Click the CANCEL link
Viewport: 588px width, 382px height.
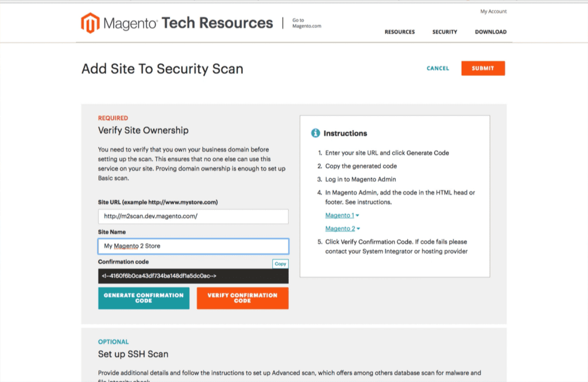[438, 68]
